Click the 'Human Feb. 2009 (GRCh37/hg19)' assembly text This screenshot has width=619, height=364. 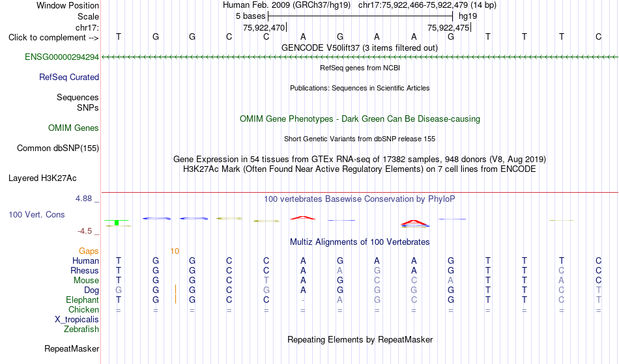287,5
